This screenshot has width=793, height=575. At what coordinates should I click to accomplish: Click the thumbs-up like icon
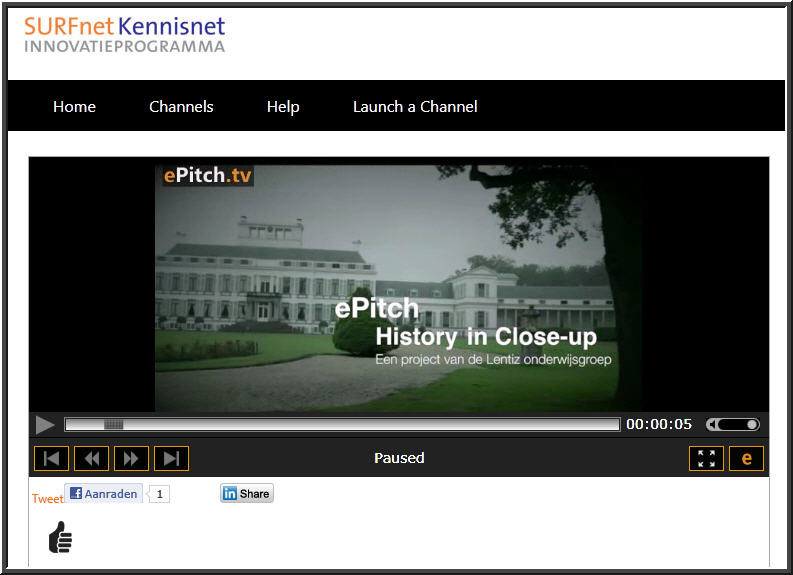(61, 537)
